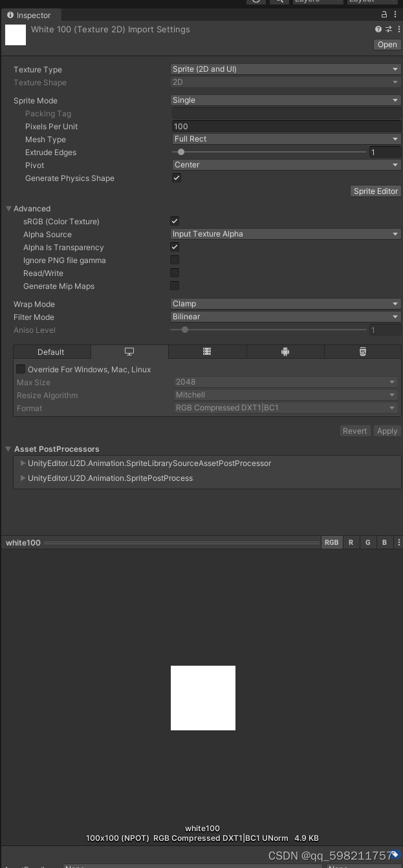Open the Inspector kebab menu at top right
Image resolution: width=403 pixels, height=868 pixels.
coord(397,15)
